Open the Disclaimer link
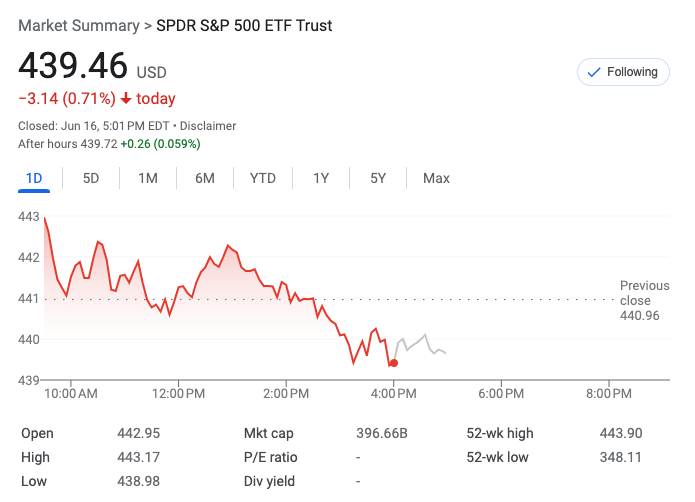The width and height of the screenshot is (695, 502). (x=208, y=126)
